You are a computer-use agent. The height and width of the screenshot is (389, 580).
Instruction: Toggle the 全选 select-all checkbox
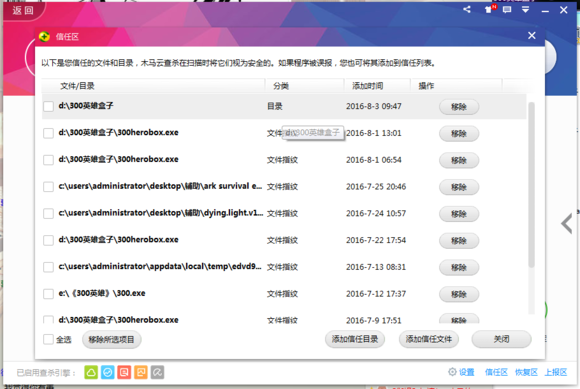[48, 339]
